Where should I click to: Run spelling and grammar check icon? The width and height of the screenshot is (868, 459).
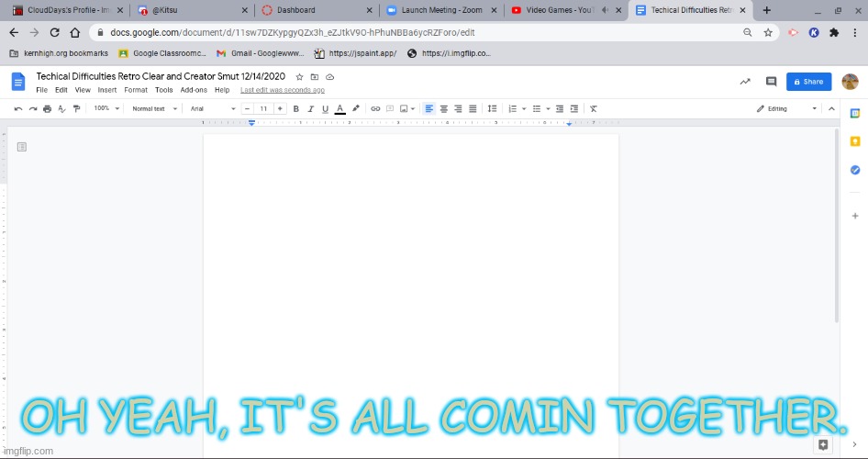[x=62, y=108]
